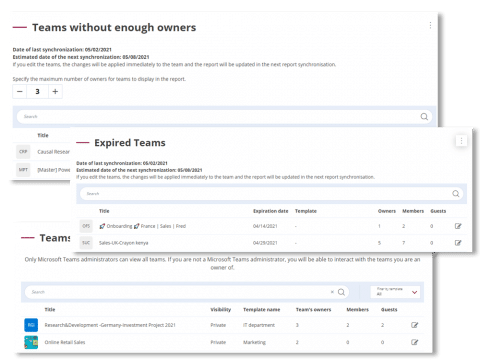Click the owners count value 3 field
This screenshot has height=360, width=480.
click(38, 91)
